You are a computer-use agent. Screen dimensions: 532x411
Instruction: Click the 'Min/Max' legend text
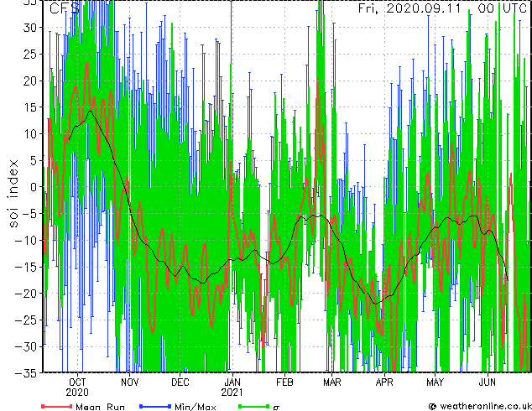196,407
